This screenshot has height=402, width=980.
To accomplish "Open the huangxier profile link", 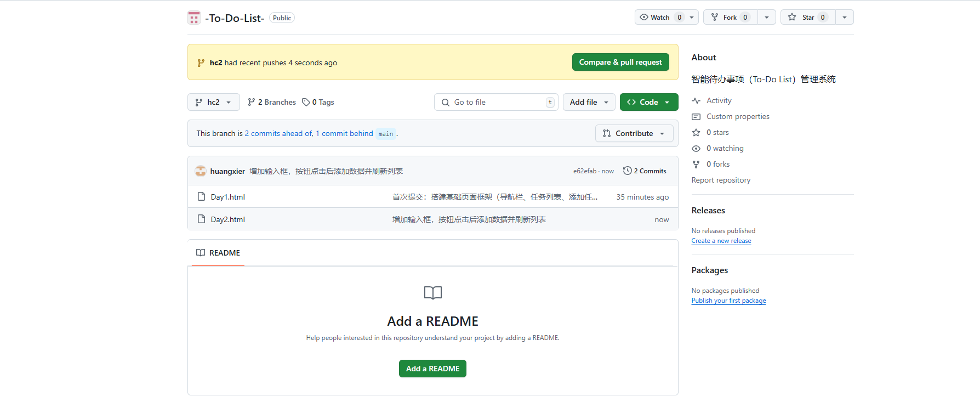I will 227,171.
